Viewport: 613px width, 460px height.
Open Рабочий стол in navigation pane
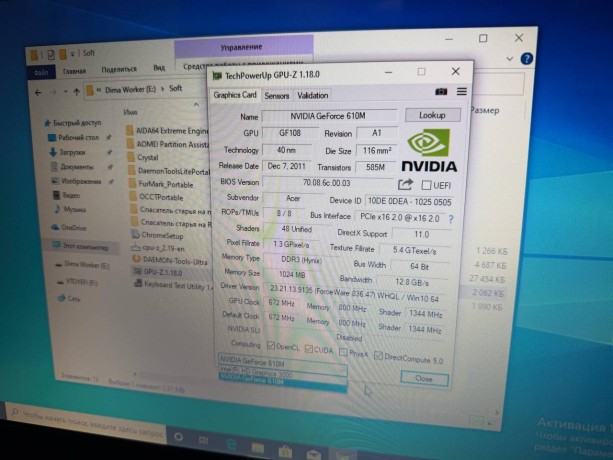74,138
